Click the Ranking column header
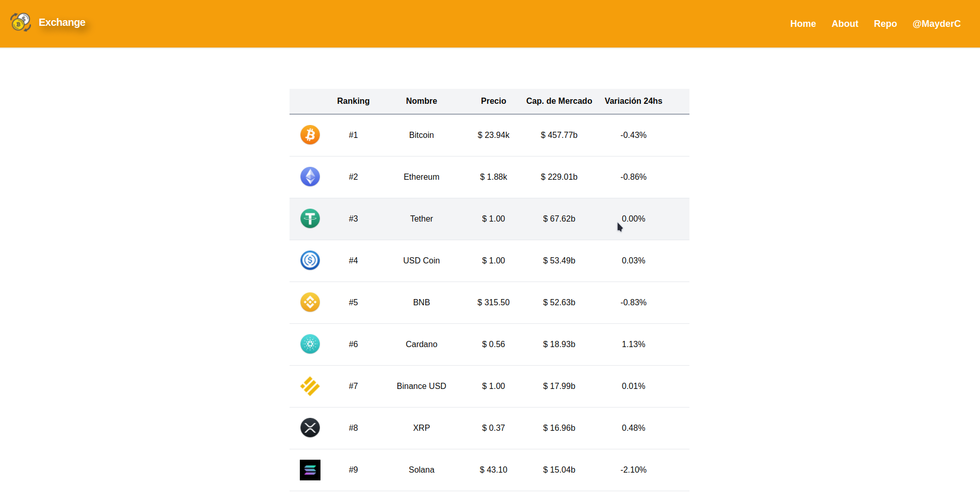Screen dimensions: 980x500 (354, 101)
